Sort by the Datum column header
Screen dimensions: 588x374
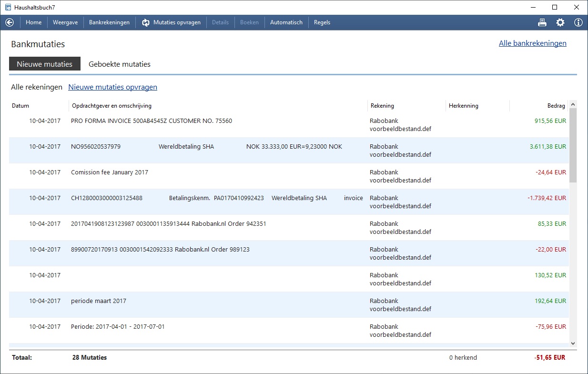point(20,106)
